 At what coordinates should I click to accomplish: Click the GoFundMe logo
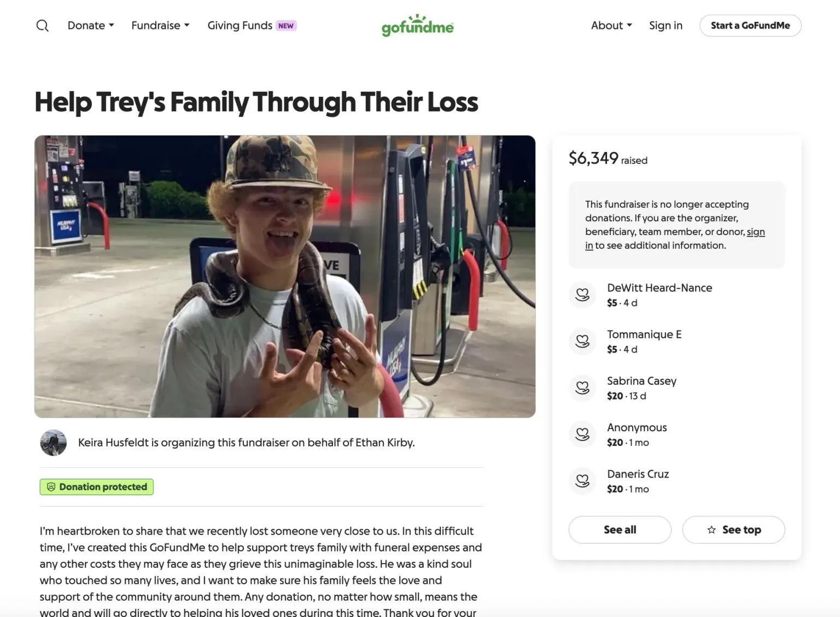click(417, 26)
